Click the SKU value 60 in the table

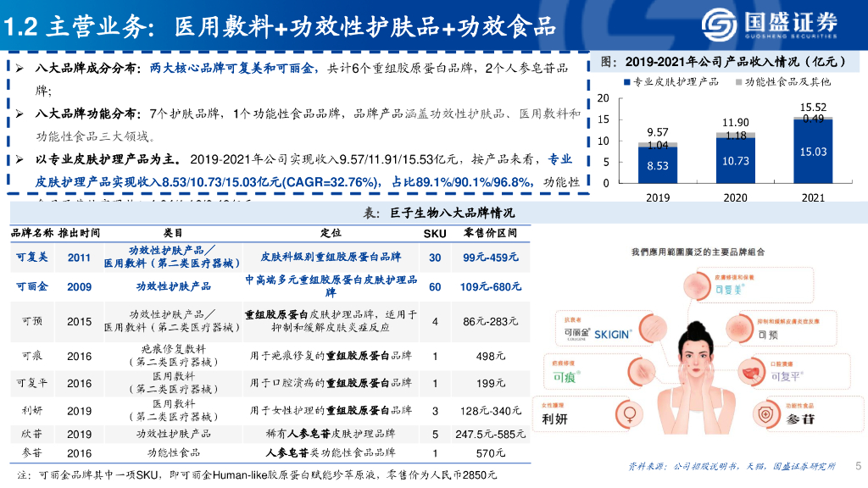click(435, 287)
